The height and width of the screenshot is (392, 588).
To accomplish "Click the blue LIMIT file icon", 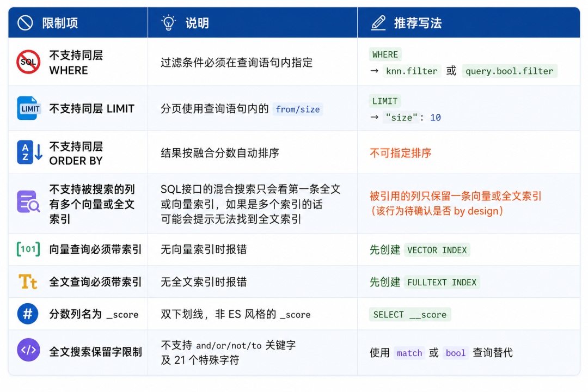I will pos(29,108).
